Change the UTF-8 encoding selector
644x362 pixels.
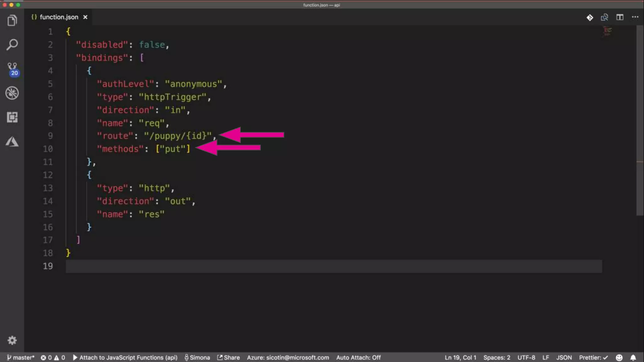526,358
